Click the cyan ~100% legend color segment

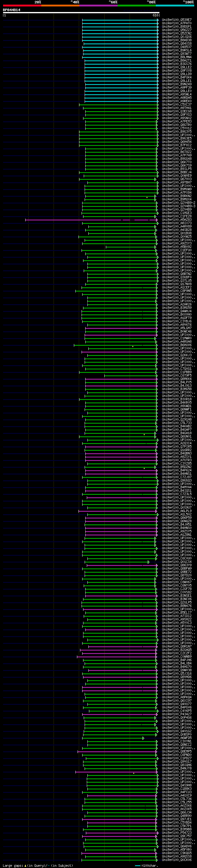[x=175, y=6]
